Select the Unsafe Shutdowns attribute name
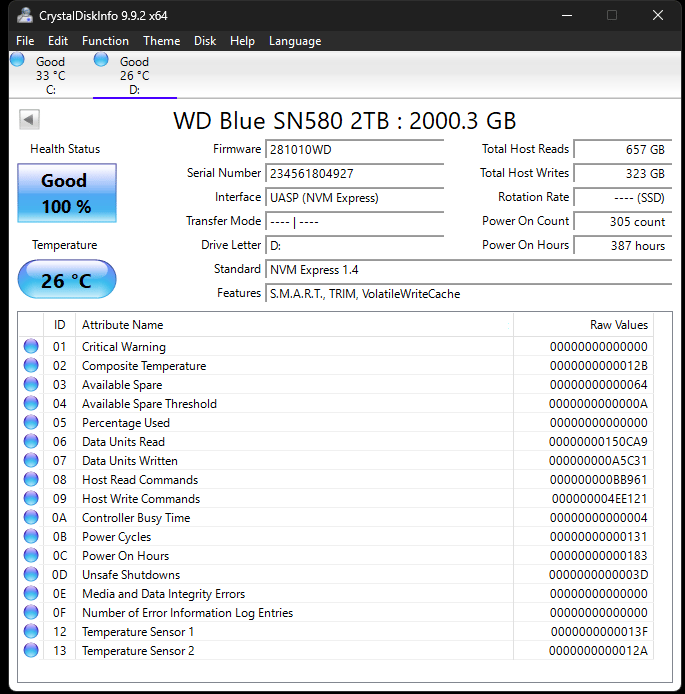 [x=131, y=575]
